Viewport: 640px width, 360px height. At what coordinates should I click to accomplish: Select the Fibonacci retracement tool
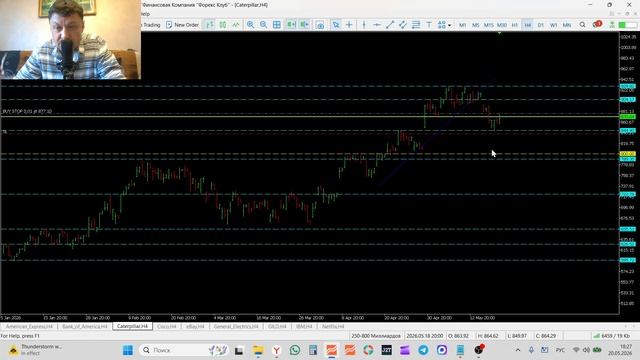click(x=416, y=25)
